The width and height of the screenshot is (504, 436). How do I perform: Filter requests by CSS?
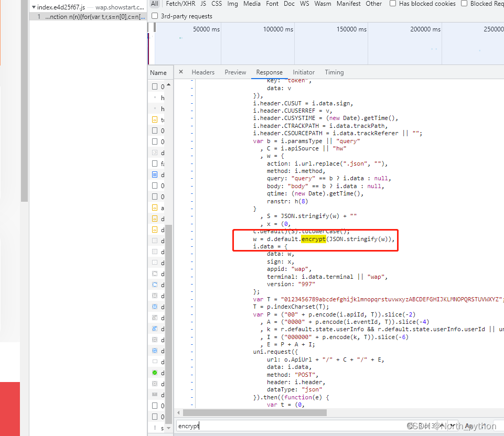click(217, 4)
